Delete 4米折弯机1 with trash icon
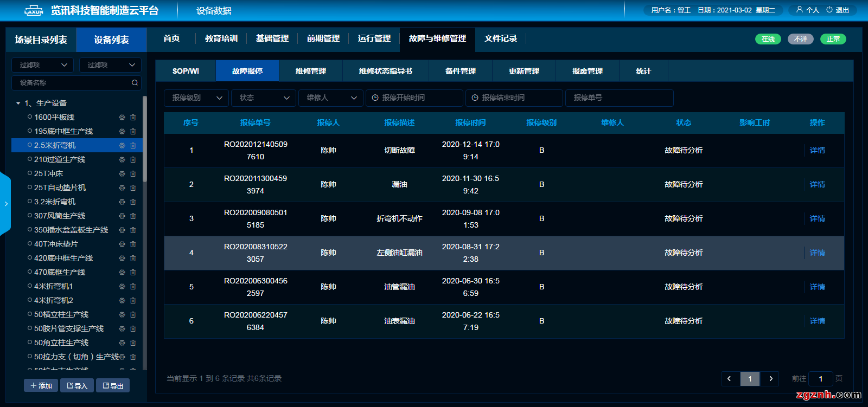 [133, 286]
